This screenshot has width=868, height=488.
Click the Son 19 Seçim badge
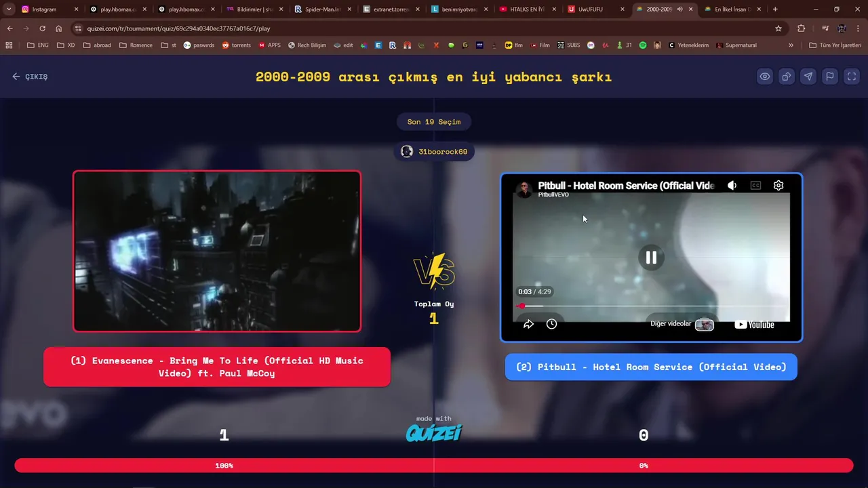point(434,122)
